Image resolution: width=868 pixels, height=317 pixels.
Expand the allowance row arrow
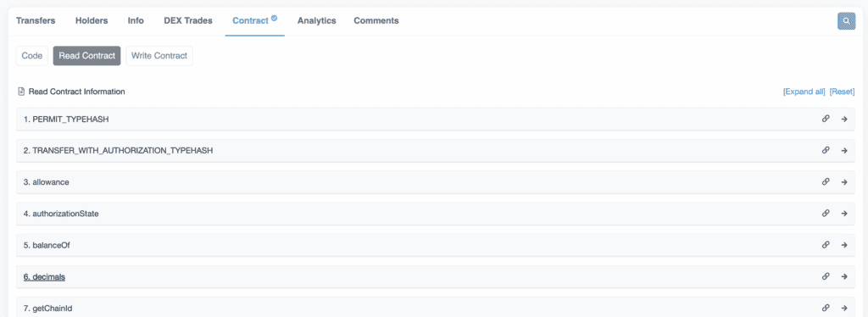(844, 182)
